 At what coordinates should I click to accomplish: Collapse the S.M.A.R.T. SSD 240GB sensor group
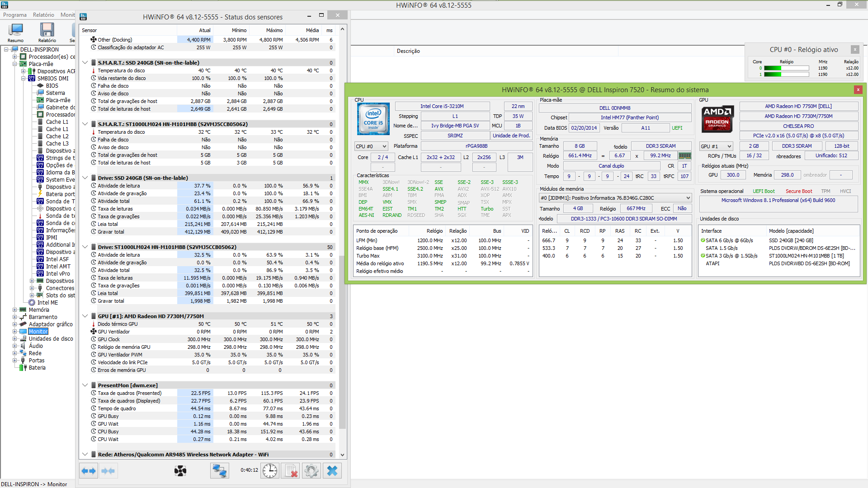pos(85,63)
